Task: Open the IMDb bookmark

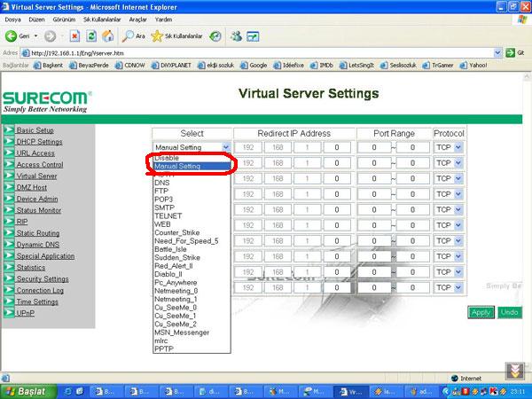Action: (x=322, y=65)
